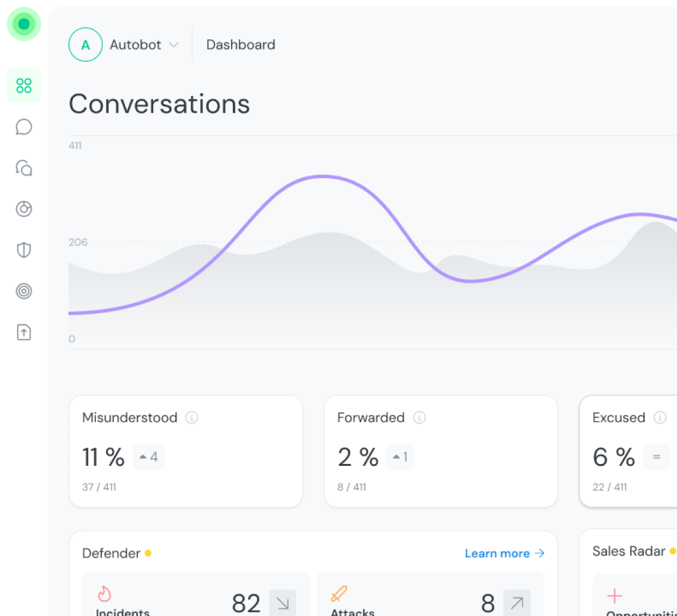This screenshot has width=677, height=616.
Task: Select the Incidents flame icon
Action: pos(104,594)
